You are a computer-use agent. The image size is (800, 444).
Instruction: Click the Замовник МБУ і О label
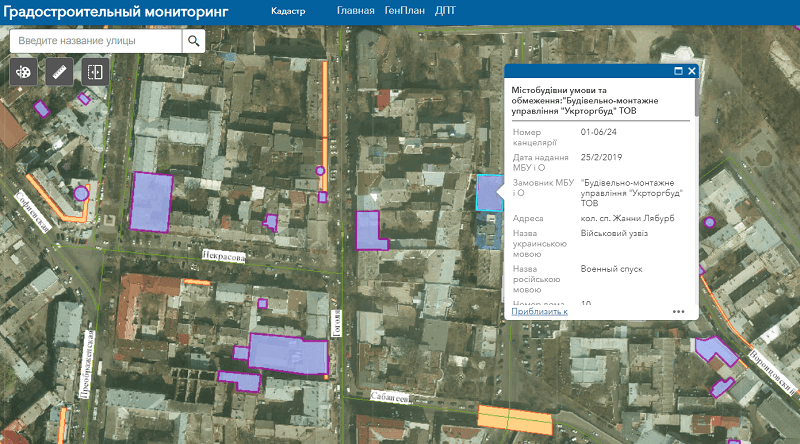543,188
